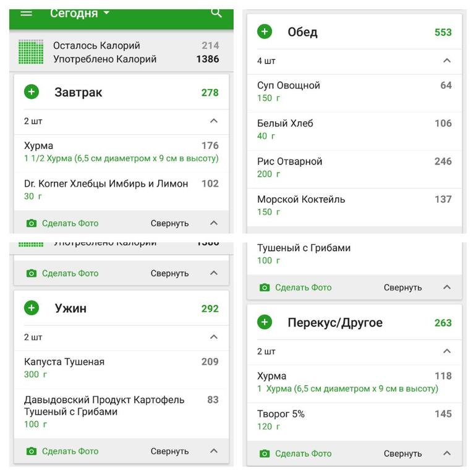Screen dimensions: 476x476
Task: Collapse the Обед 4 шт item list
Action: click(447, 61)
